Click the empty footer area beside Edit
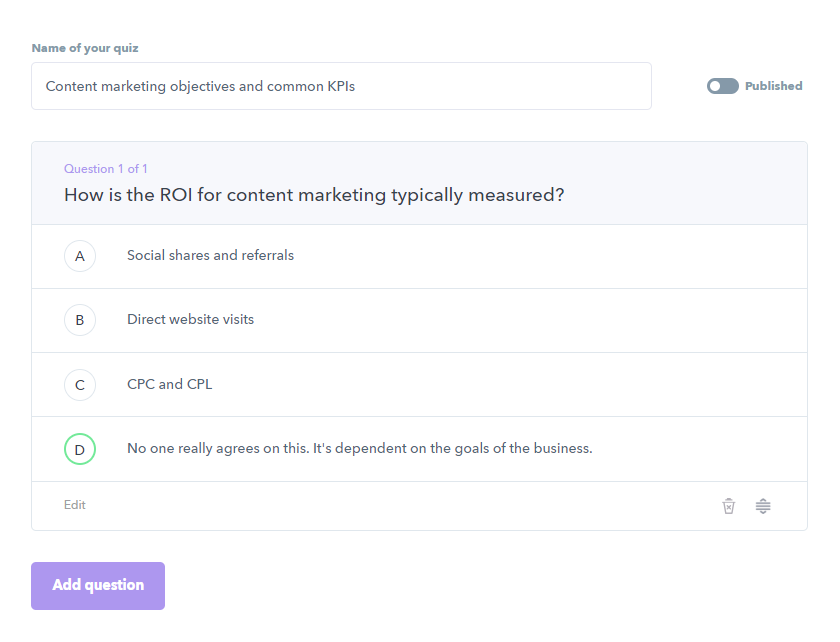The width and height of the screenshot is (840, 642). coord(400,506)
